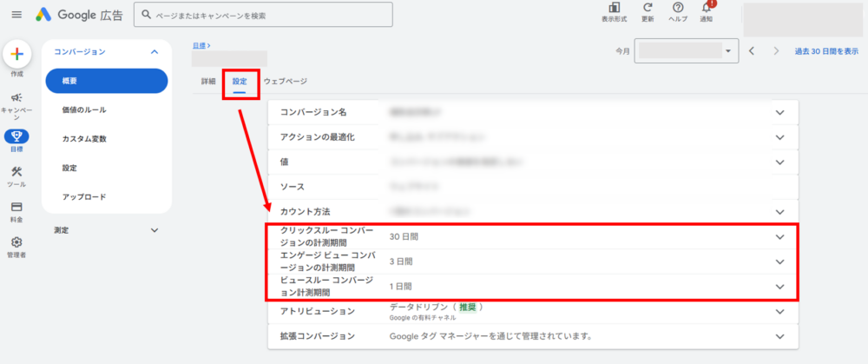Click the 目標 breadcrumb link
Image resolution: width=868 pixels, height=364 pixels.
201,44
